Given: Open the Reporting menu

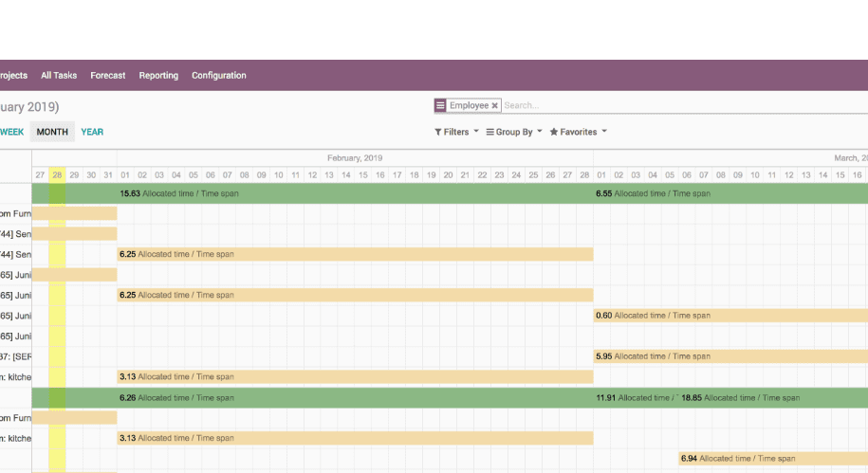Looking at the screenshot, I should click(158, 75).
